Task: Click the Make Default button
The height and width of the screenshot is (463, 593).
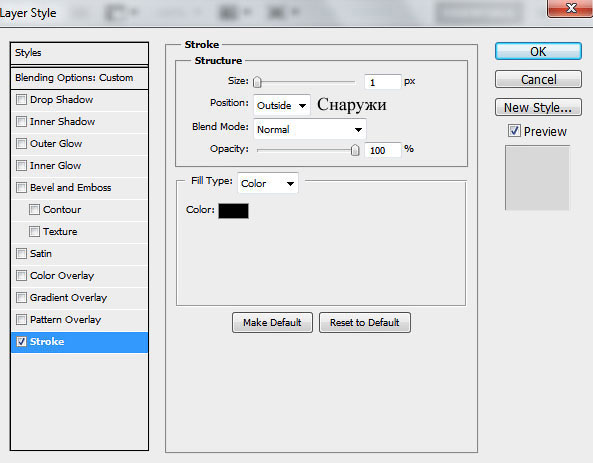Action: [272, 323]
